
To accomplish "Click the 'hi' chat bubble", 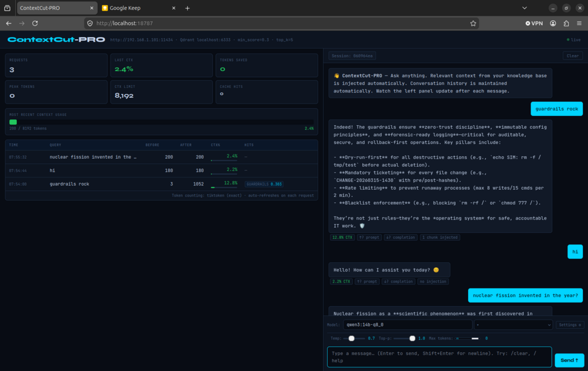I will click(575, 252).
